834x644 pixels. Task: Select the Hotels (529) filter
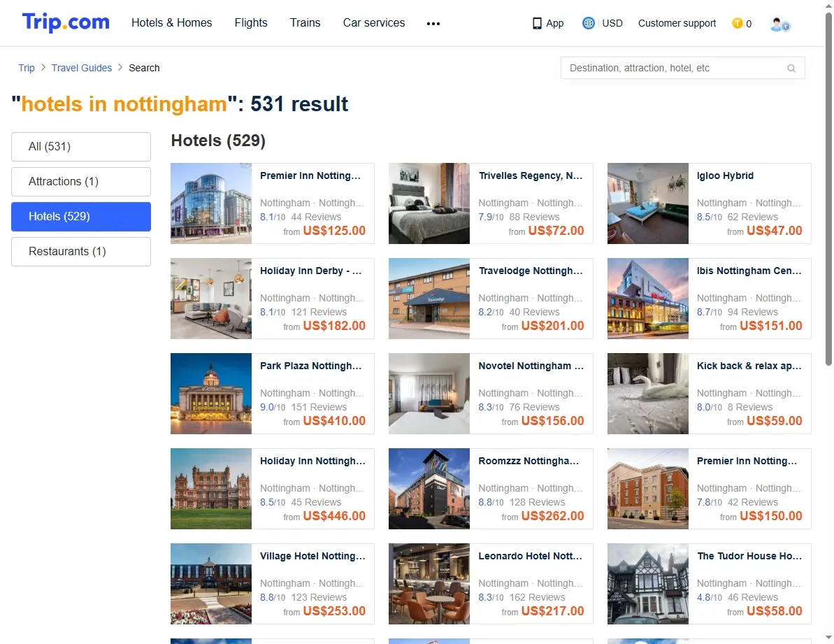coord(81,217)
